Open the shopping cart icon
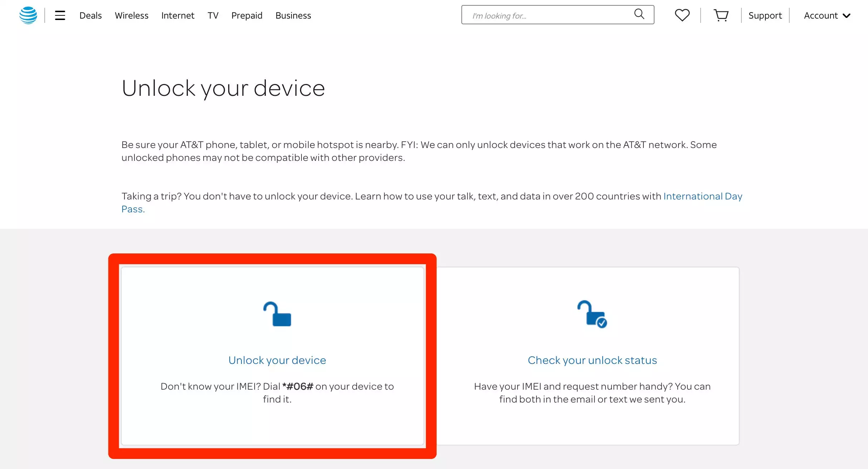This screenshot has height=469, width=868. pyautogui.click(x=721, y=15)
